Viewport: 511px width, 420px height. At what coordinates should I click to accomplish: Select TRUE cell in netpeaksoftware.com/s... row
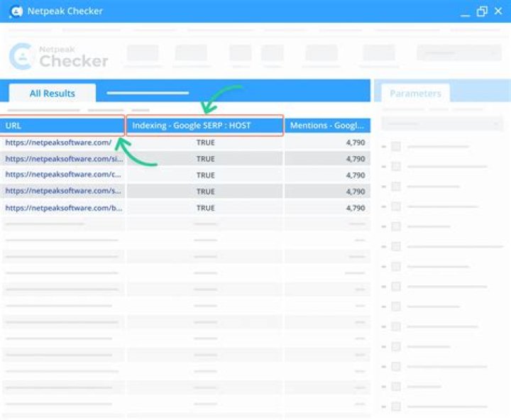coord(205,192)
